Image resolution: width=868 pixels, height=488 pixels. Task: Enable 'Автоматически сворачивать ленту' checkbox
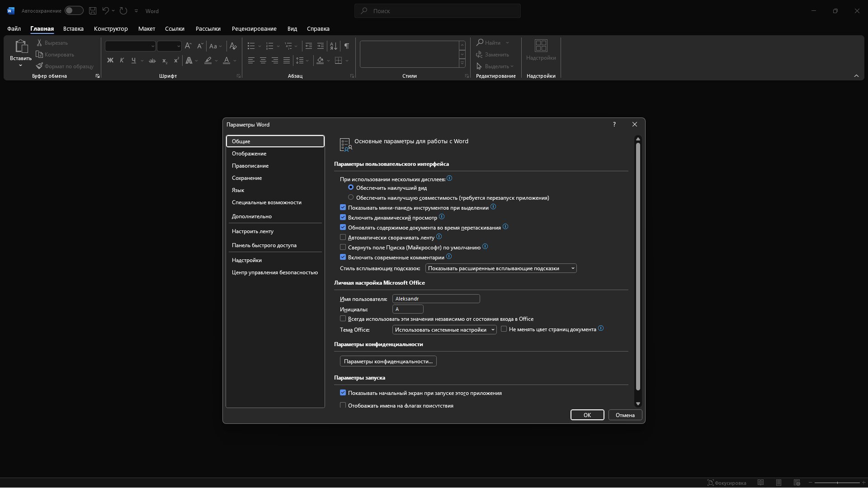coord(343,237)
